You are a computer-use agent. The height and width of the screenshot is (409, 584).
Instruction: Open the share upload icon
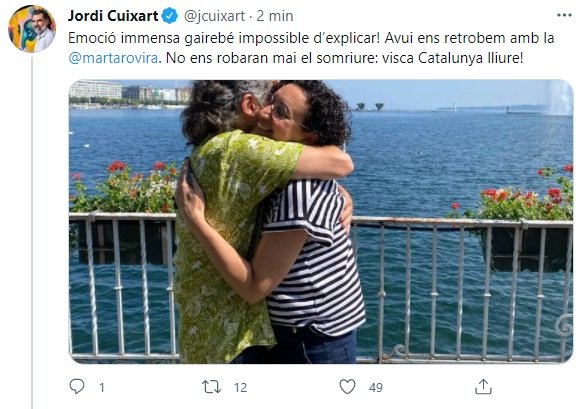point(483,387)
